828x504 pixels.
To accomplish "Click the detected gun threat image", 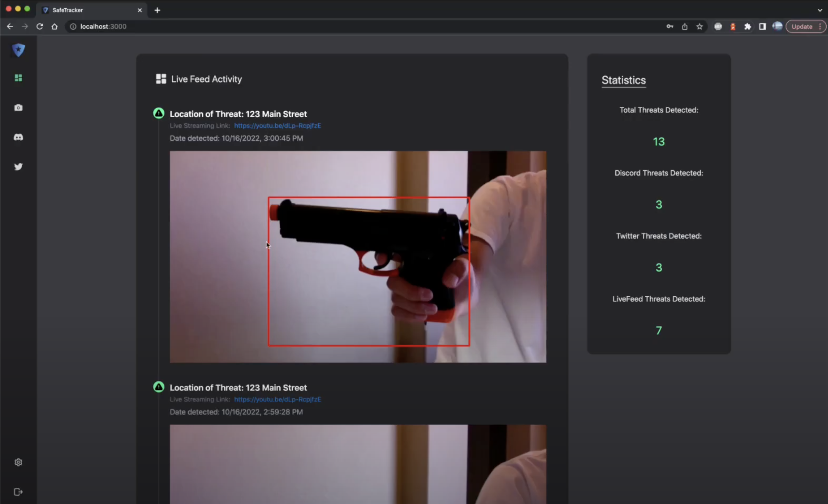I will coord(358,257).
